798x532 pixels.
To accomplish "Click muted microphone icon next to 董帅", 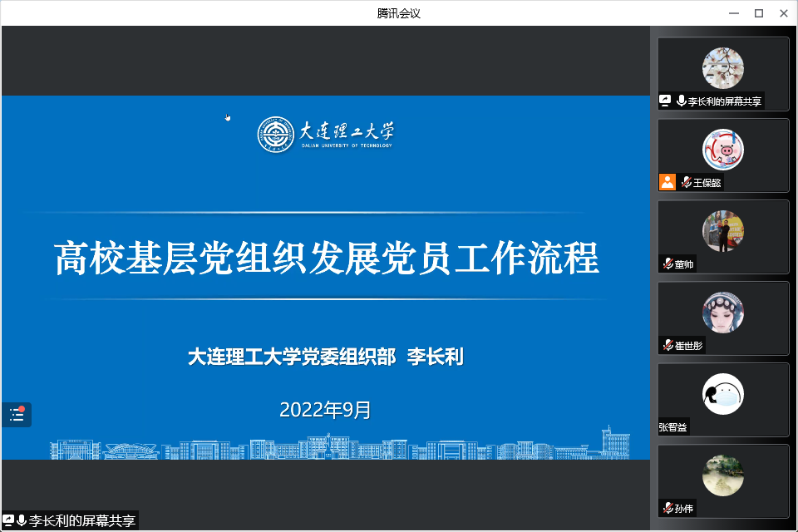I will coord(667,264).
